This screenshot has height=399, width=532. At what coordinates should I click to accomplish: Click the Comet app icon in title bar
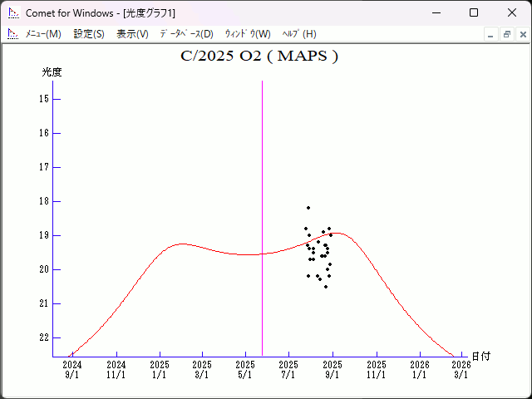coord(13,12)
